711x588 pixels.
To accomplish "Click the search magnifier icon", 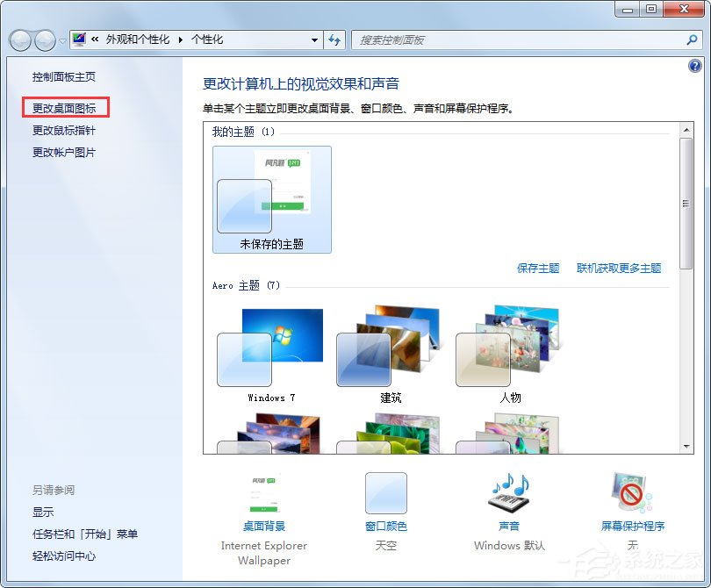I will coord(693,40).
